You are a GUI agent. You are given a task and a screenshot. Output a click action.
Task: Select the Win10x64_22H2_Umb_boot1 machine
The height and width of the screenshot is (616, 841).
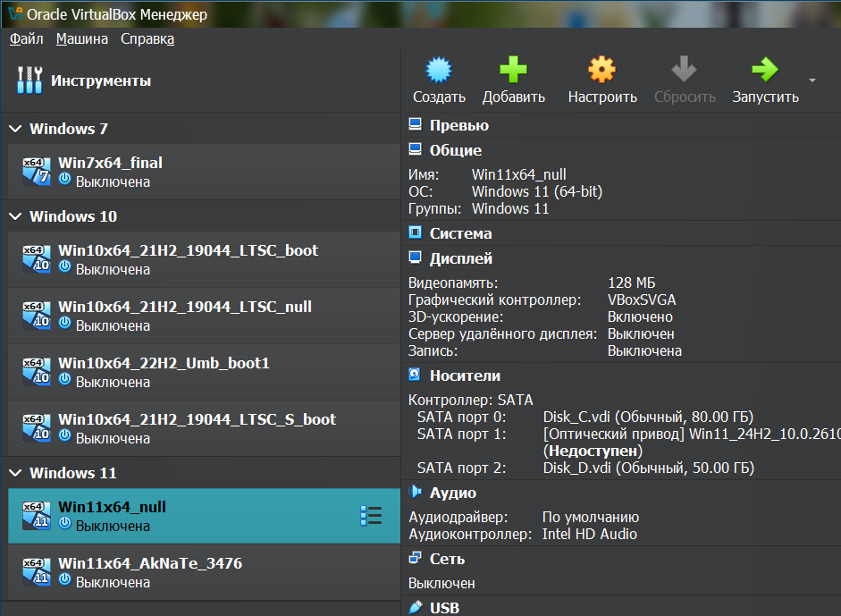click(x=204, y=372)
